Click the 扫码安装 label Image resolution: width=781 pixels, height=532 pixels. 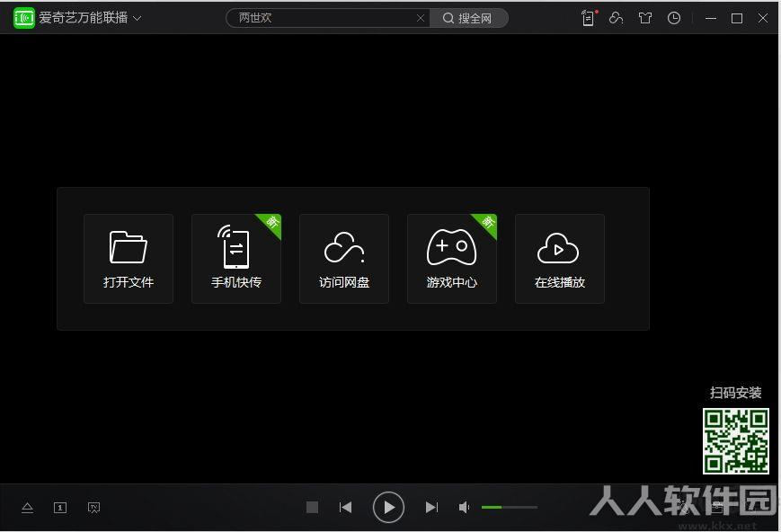[736, 393]
